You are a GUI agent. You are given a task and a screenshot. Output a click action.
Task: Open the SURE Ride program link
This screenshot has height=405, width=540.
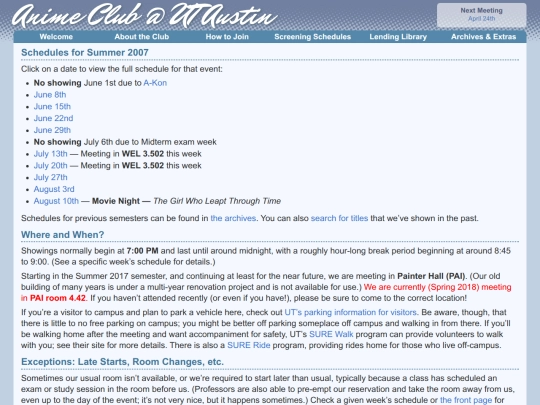[x=249, y=345]
